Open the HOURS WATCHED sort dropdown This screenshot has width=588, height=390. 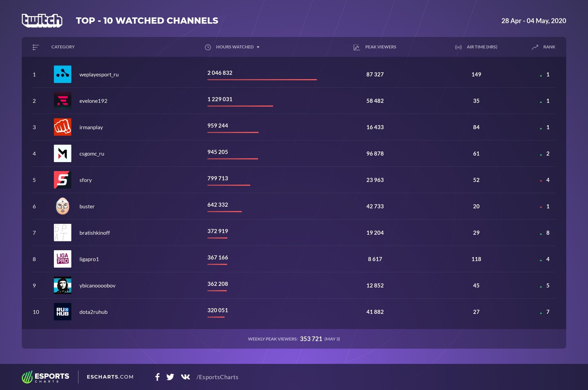(x=258, y=47)
